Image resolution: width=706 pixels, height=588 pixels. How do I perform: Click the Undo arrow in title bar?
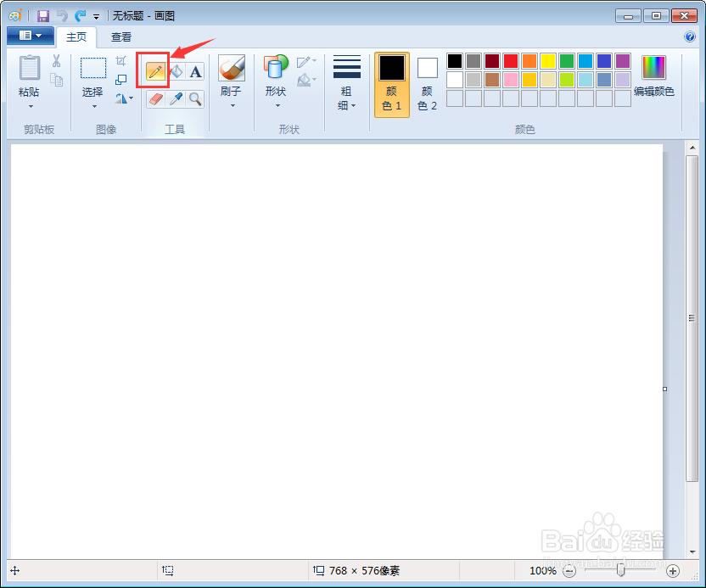(62, 16)
